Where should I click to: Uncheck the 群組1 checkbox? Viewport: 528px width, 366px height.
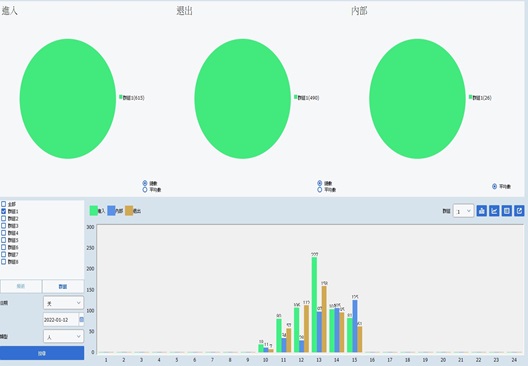point(3,211)
